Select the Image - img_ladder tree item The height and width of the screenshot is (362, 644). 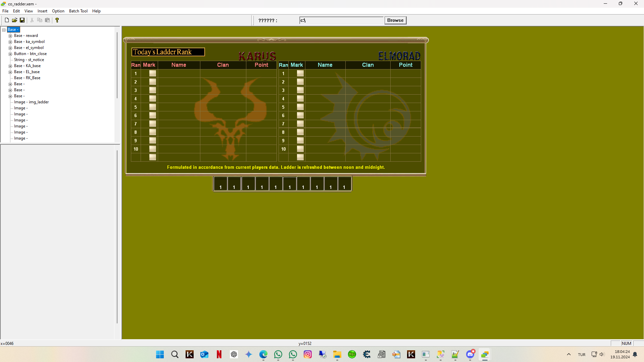(x=31, y=102)
